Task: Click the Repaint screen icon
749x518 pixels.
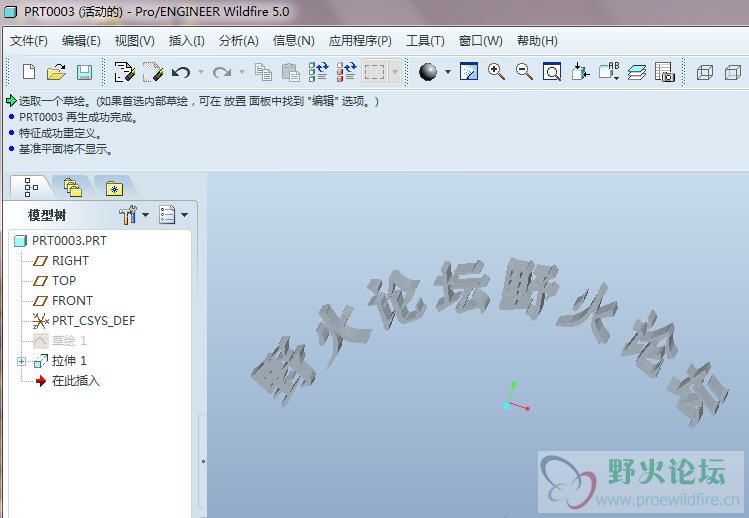Action: (469, 72)
